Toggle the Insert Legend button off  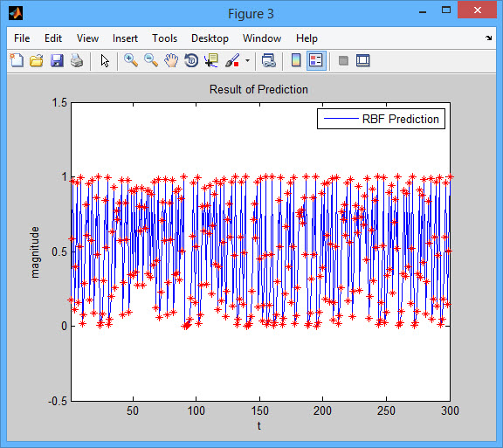pos(316,60)
